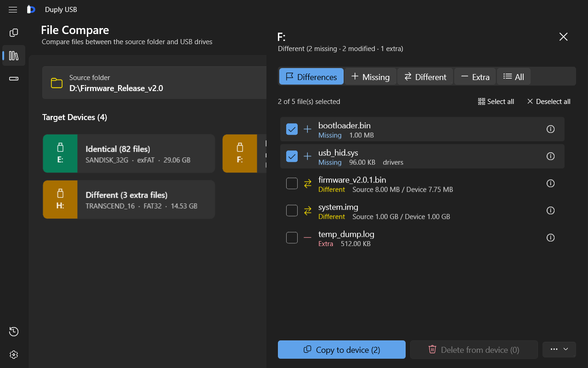This screenshot has width=588, height=368.
Task: Click the Target Devices (4) heading
Action: 74,117
